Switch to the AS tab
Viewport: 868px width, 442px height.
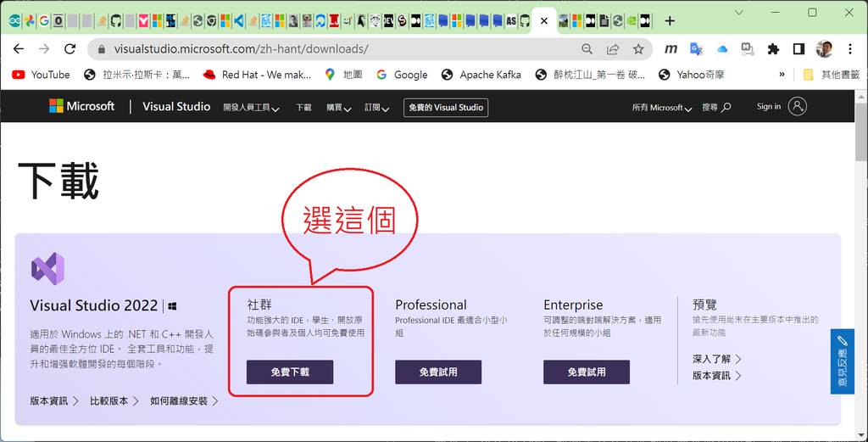click(510, 21)
